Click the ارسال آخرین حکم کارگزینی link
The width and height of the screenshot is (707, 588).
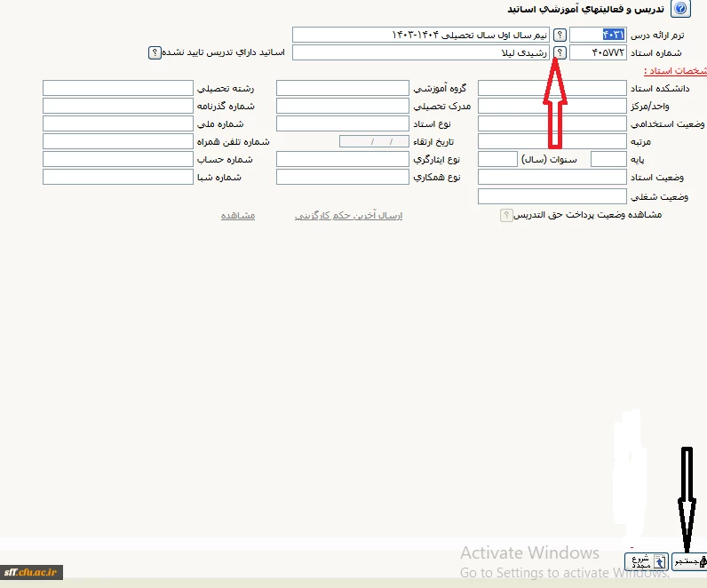pos(348,215)
